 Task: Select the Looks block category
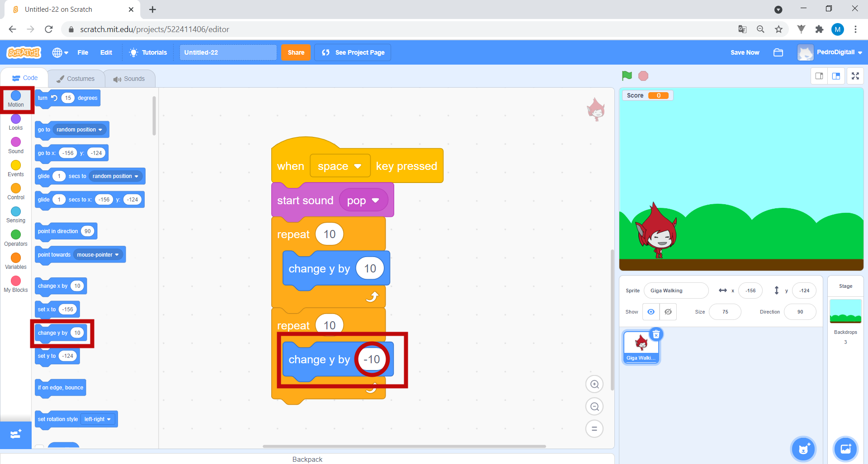point(16,122)
